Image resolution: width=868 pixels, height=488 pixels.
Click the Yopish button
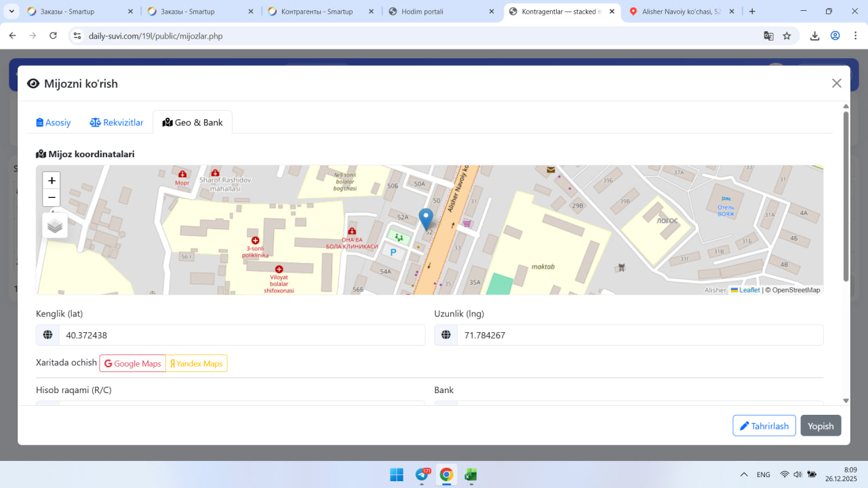click(x=821, y=426)
